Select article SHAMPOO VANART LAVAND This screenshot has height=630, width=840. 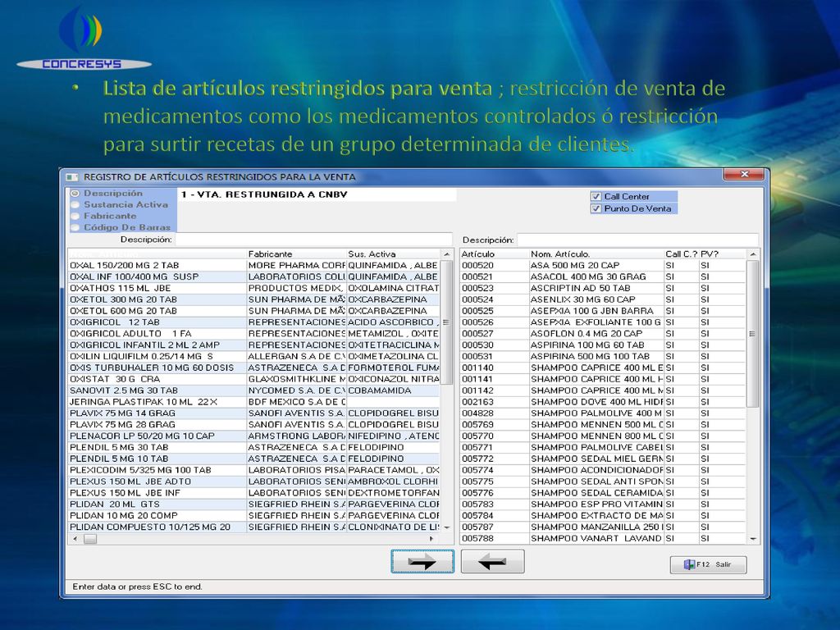[603, 538]
